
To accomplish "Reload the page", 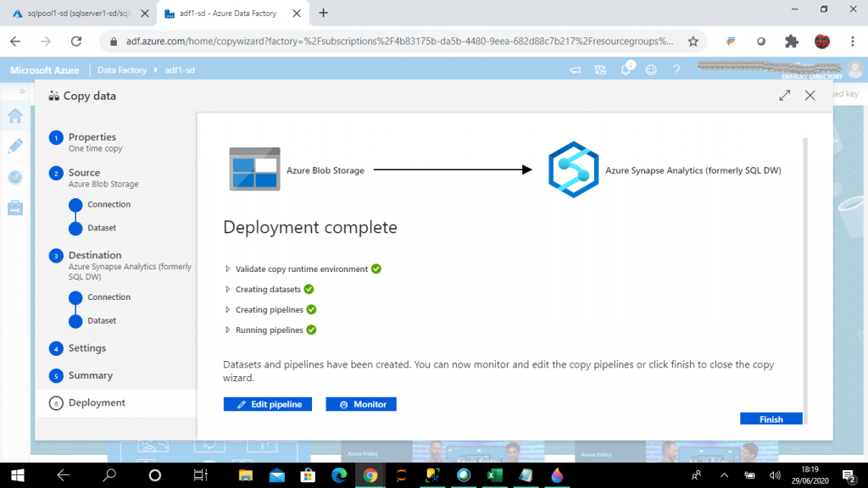I will pos(76,41).
